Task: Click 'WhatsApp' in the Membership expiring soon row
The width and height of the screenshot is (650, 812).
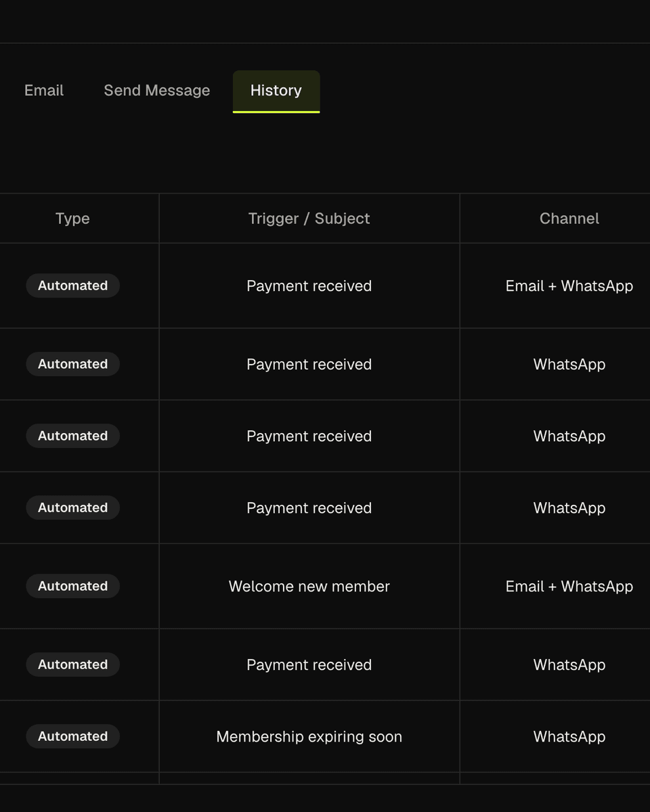Action: (x=569, y=736)
